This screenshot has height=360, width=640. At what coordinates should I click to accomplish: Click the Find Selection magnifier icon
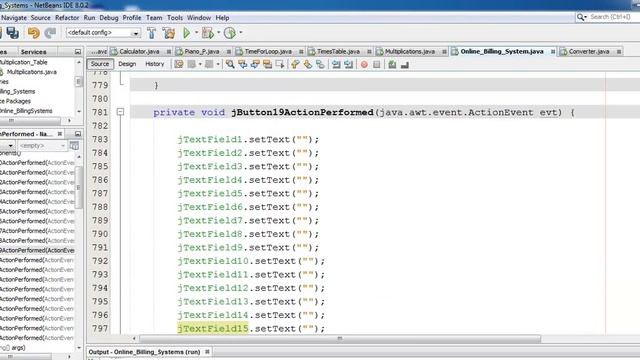[230, 64]
